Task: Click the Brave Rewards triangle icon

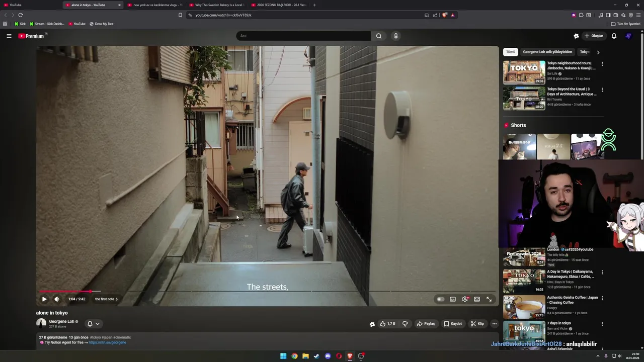Action: pos(452,15)
